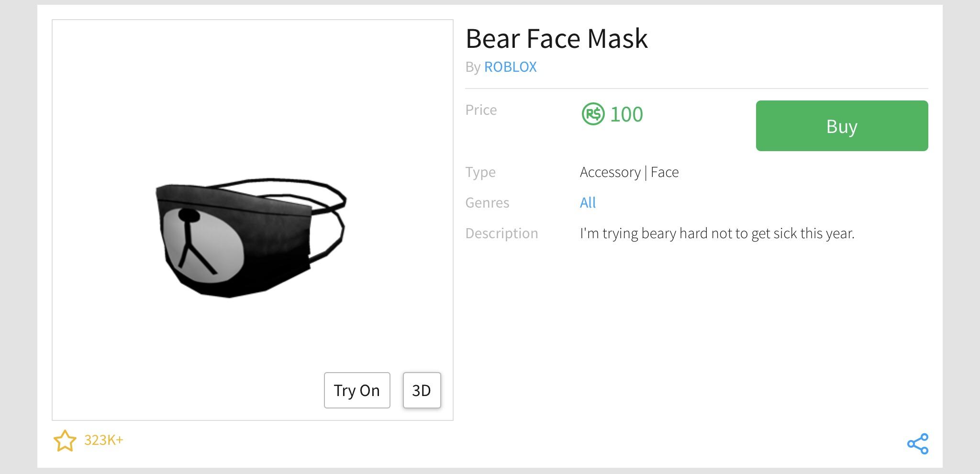Click the 323K+ favorites count
This screenshot has height=474, width=980.
click(x=103, y=441)
